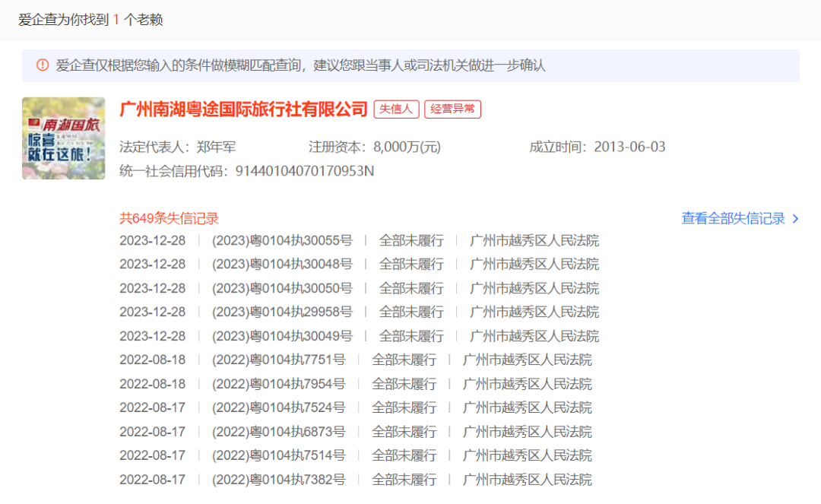Click the warning icon in the notice banner
The width and height of the screenshot is (821, 504).
click(42, 65)
